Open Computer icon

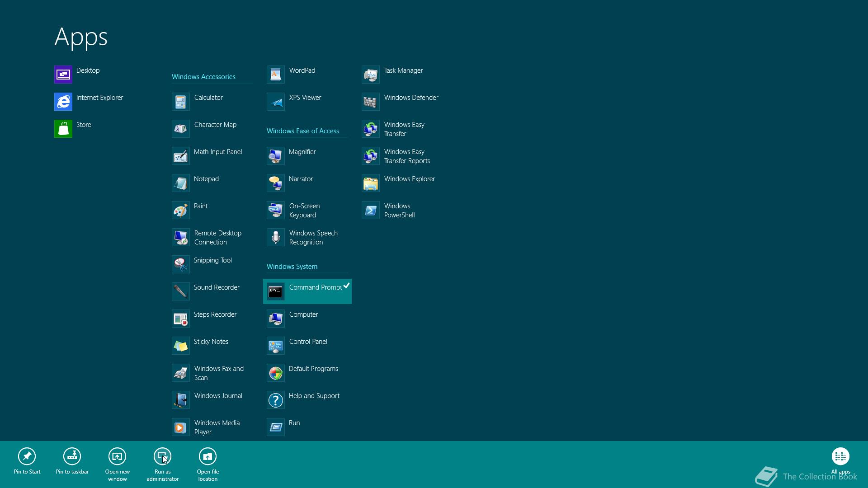pyautogui.click(x=276, y=319)
